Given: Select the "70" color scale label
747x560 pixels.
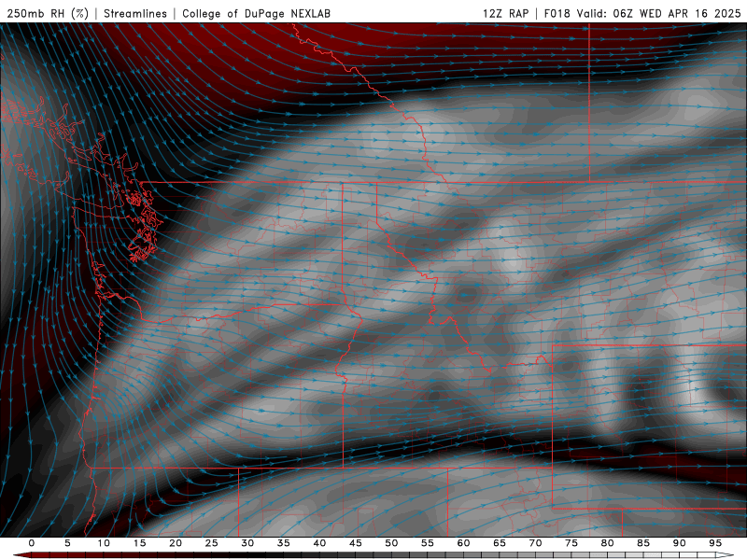Looking at the screenshot, I should point(535,543).
